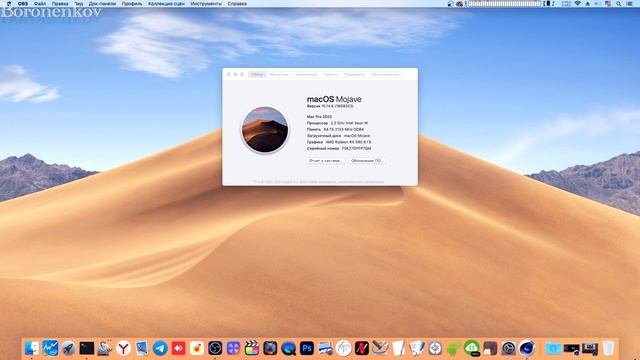Launch Telegram from the Dock
Image resolution: width=640 pixels, height=360 pixels.
(160, 348)
